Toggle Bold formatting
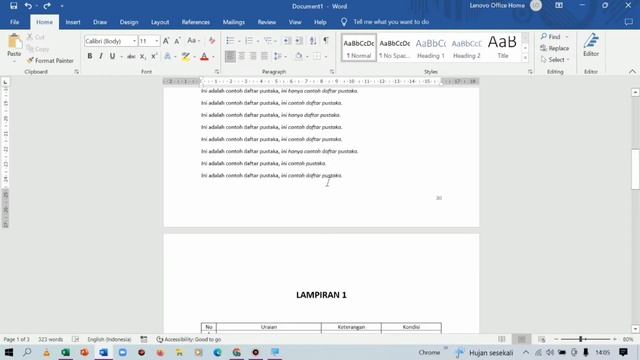 89,56
